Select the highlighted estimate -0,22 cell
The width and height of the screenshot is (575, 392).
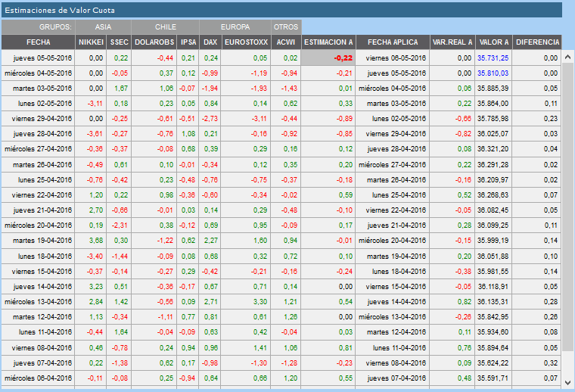[328, 58]
